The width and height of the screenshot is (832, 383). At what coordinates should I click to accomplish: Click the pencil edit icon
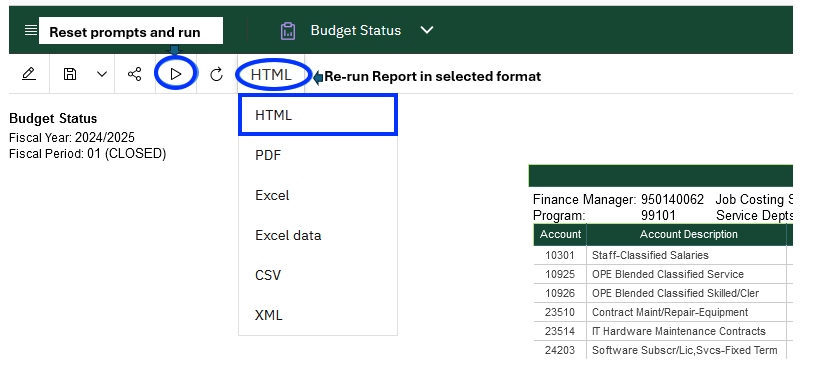tap(29, 74)
